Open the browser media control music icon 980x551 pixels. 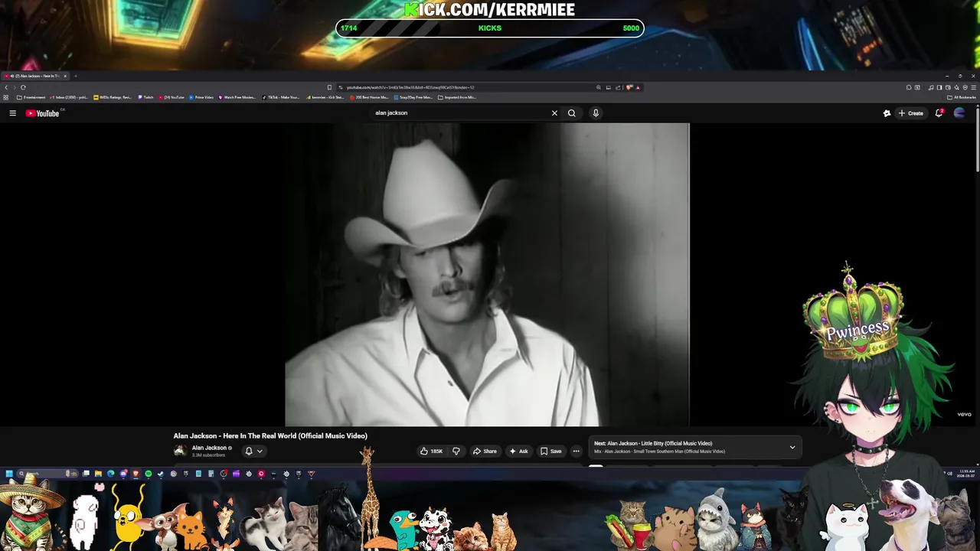(931, 87)
